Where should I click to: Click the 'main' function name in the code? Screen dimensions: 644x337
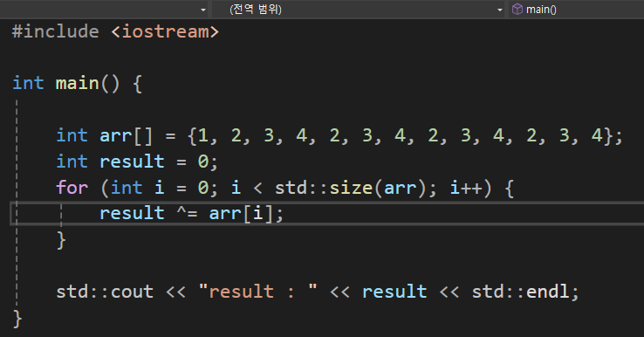[77, 84]
